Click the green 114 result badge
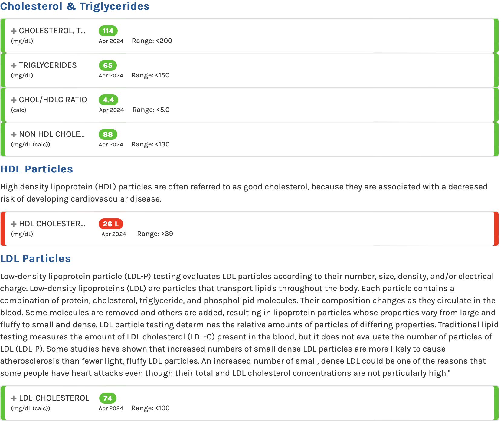Viewport: 504px width, 423px height. tap(108, 31)
